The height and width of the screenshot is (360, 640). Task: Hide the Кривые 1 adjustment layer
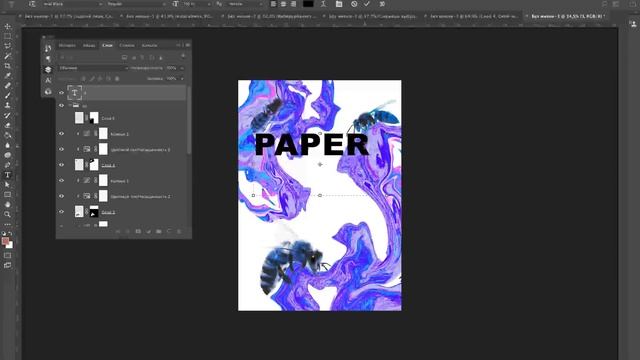tap(62, 180)
